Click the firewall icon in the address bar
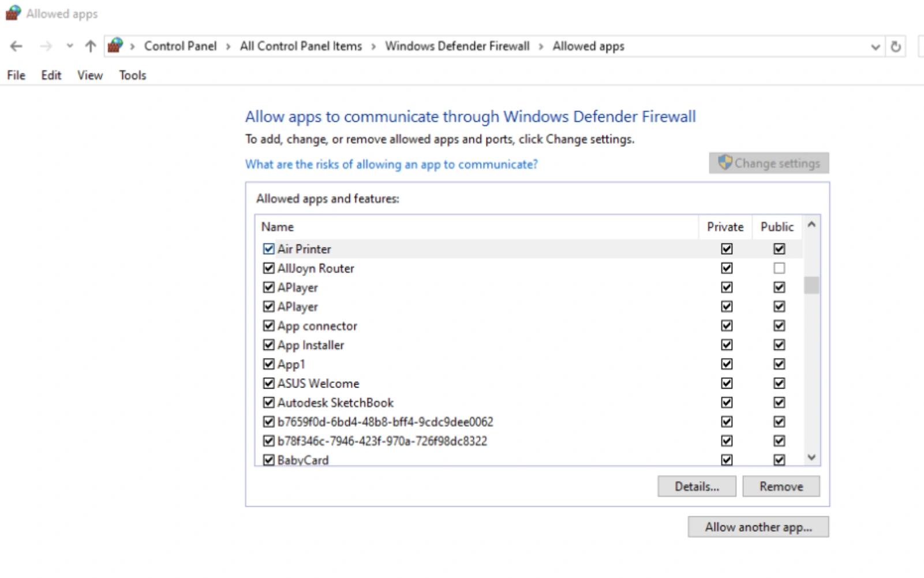 [115, 46]
